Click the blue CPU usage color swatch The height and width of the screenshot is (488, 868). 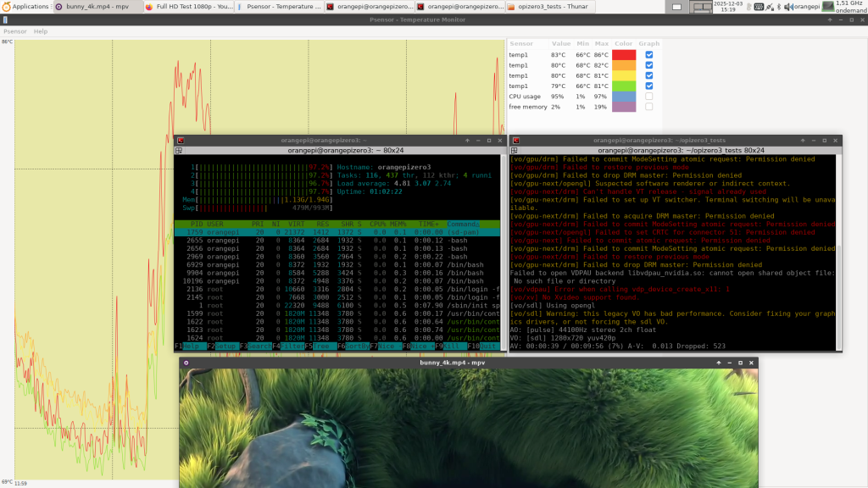(624, 96)
